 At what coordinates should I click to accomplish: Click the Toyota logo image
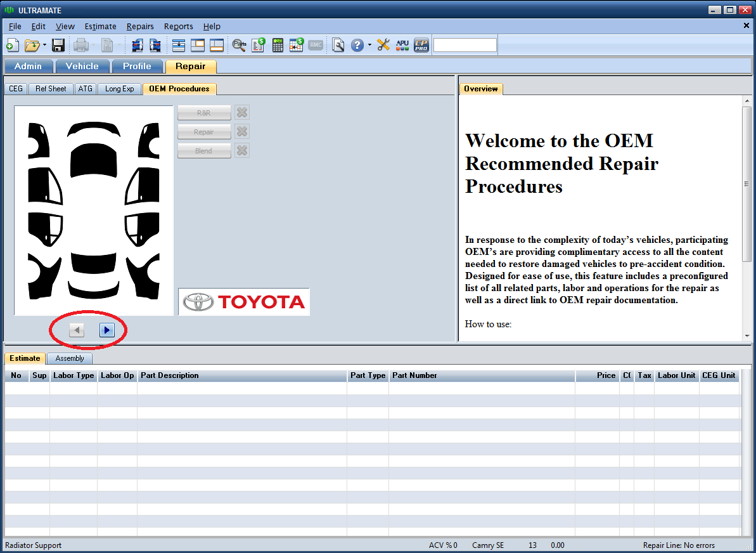[x=244, y=302]
